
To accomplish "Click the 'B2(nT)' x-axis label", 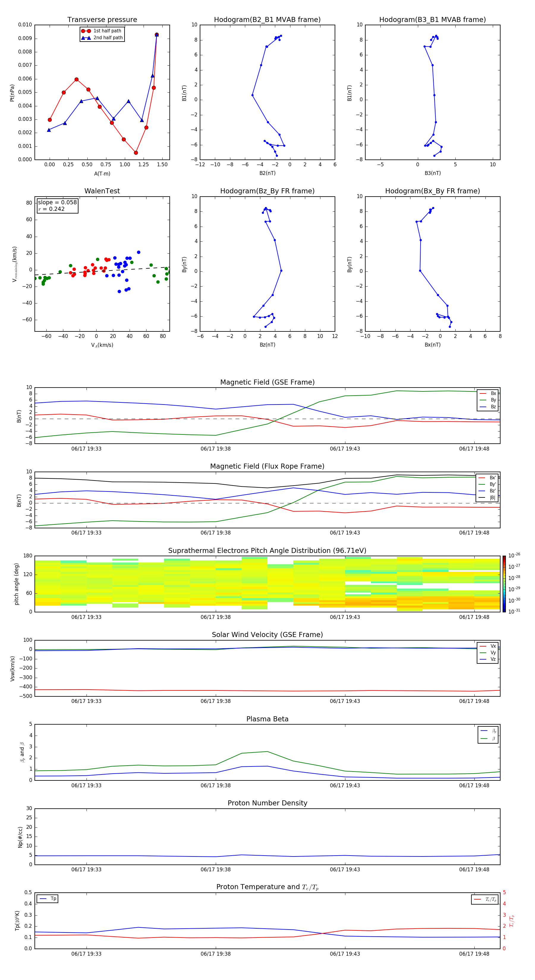I will click(x=267, y=173).
